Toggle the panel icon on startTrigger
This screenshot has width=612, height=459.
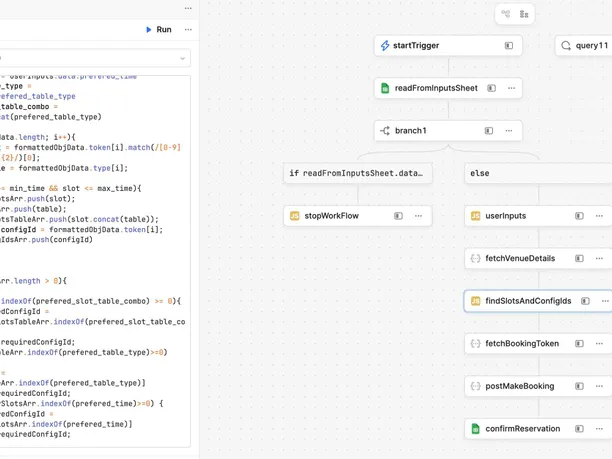(509, 46)
